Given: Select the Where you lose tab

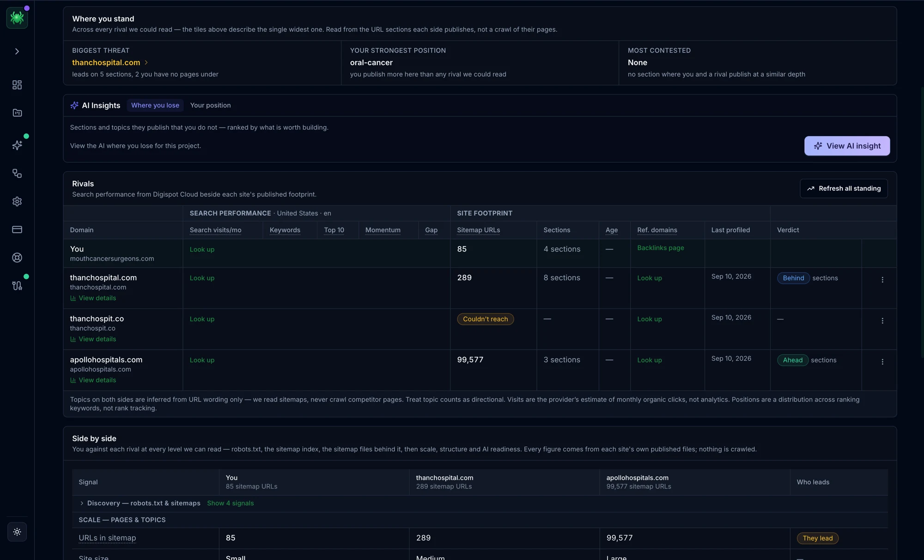Looking at the screenshot, I should [x=155, y=105].
